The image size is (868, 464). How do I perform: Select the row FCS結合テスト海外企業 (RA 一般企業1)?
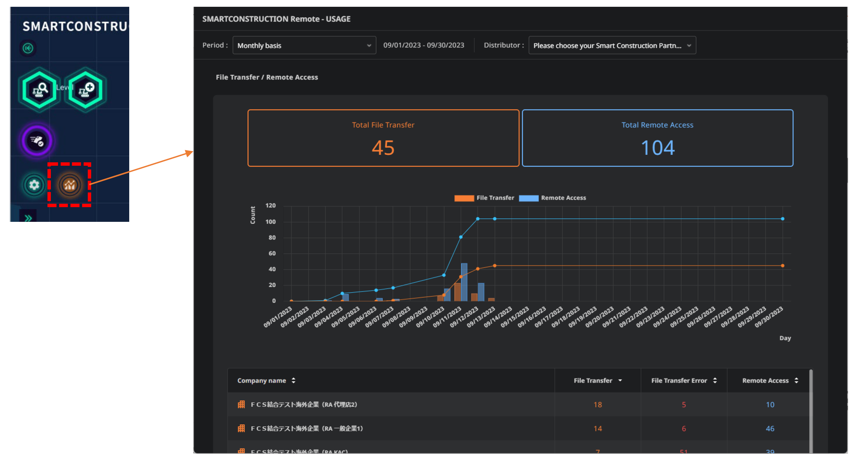519,429
